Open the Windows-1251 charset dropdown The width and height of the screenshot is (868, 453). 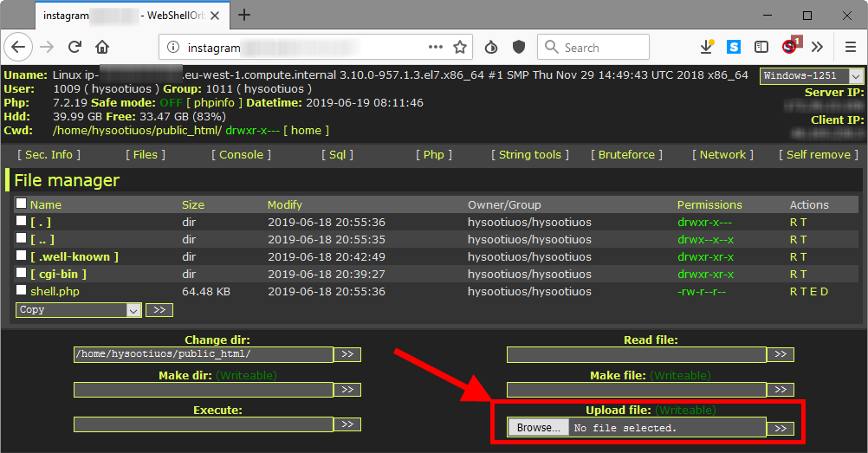pyautogui.click(x=812, y=76)
